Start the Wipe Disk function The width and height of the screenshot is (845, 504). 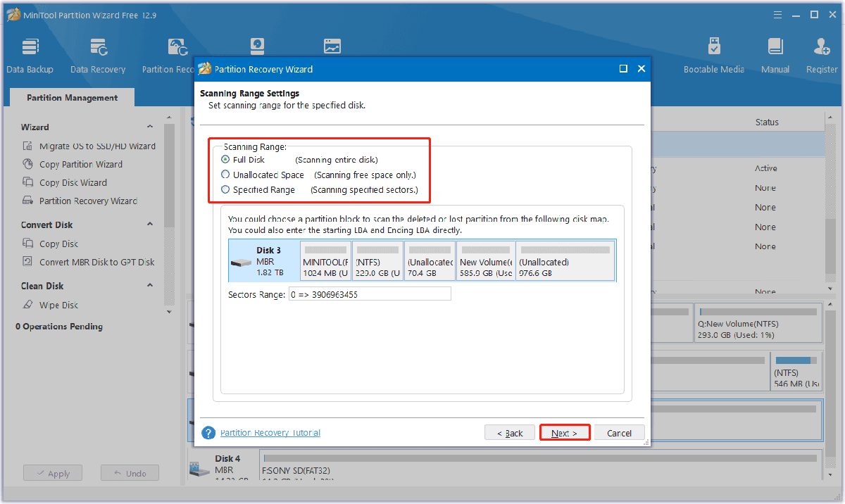coord(58,305)
